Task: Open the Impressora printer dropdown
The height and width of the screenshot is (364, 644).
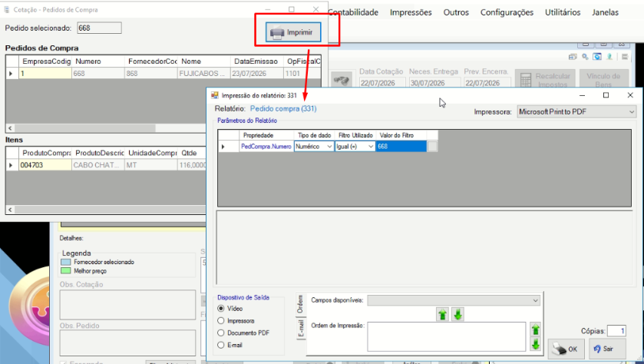Action: (576, 112)
